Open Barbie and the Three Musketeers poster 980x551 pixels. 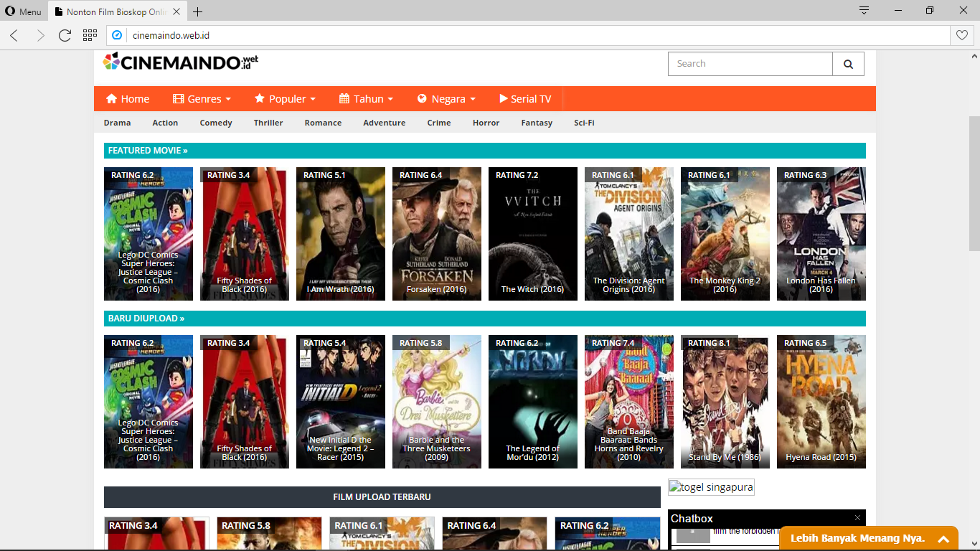coord(437,402)
